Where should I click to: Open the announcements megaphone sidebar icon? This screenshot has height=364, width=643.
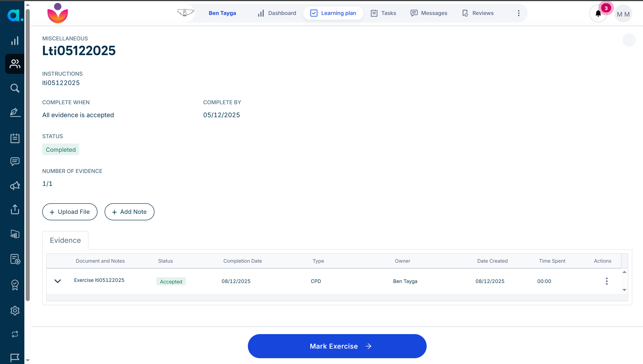coord(15,185)
